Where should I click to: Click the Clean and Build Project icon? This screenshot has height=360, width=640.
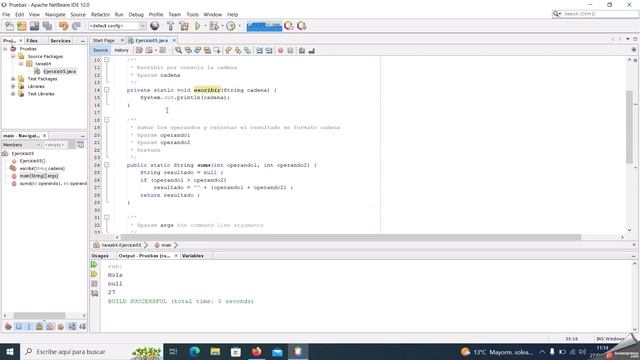184,26
